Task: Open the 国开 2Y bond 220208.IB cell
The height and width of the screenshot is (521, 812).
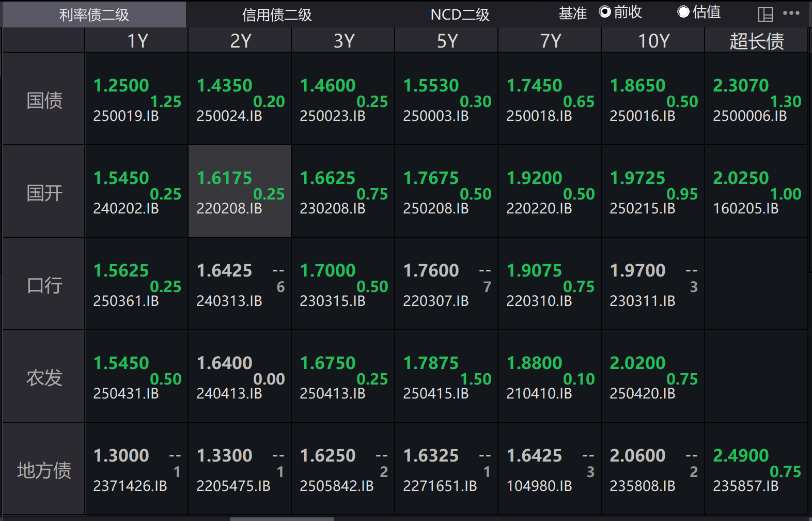Action: coord(240,192)
